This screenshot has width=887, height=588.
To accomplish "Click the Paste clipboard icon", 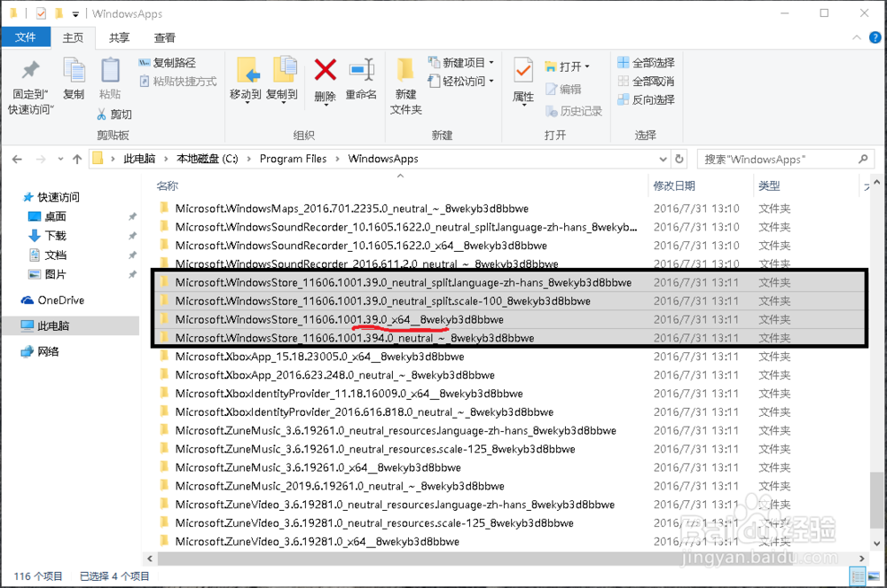I will (110, 71).
